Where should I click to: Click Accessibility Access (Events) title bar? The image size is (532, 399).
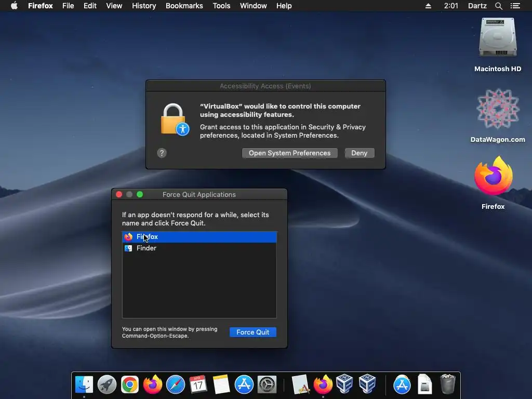pos(265,86)
